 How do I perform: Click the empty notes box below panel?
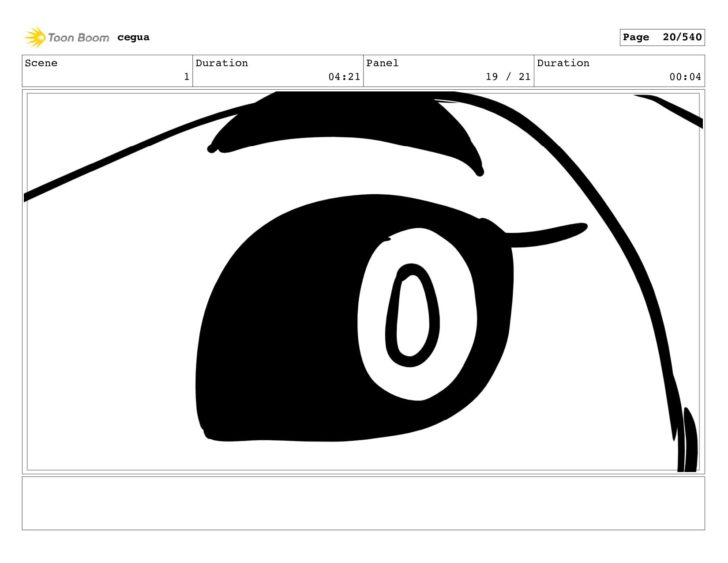point(363,503)
